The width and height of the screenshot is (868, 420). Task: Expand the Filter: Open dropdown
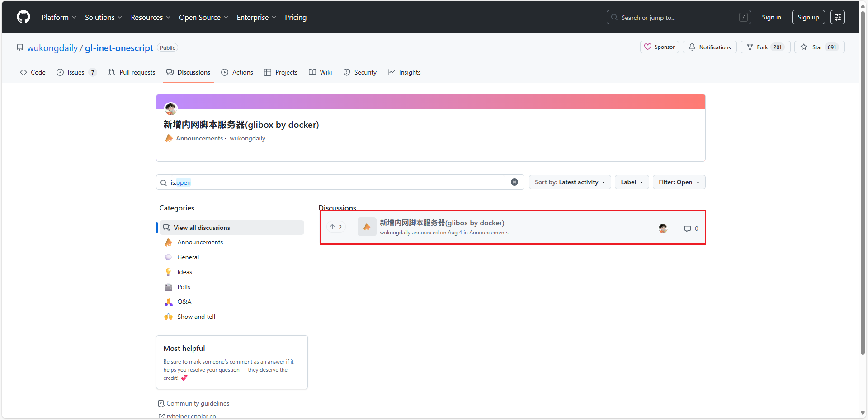[x=679, y=182]
